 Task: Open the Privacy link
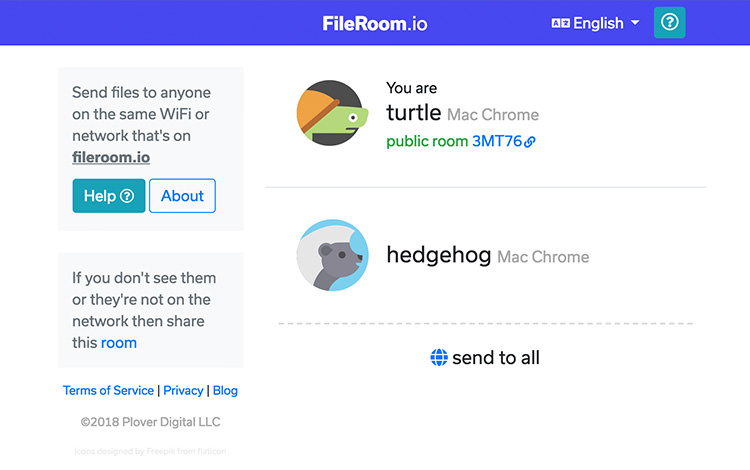click(x=183, y=390)
